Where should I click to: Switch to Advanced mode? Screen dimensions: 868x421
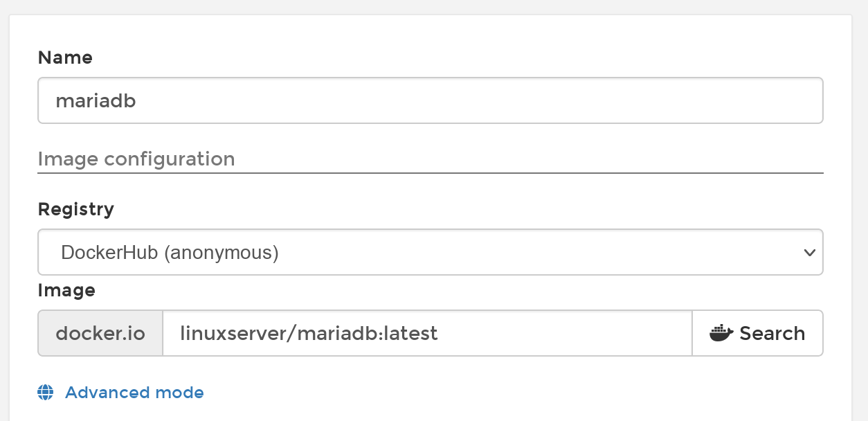pyautogui.click(x=134, y=393)
